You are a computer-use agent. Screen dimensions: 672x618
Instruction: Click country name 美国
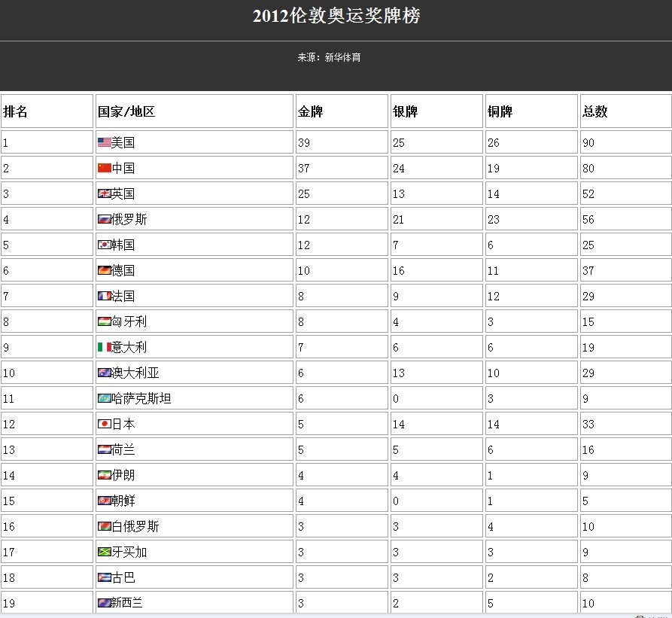[x=123, y=142]
